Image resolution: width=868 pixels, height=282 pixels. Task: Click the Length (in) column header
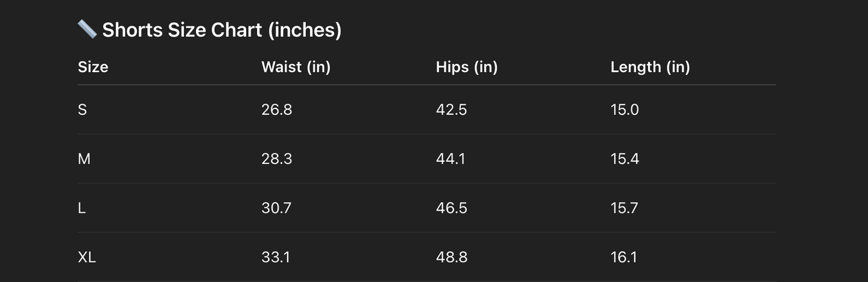(x=650, y=67)
